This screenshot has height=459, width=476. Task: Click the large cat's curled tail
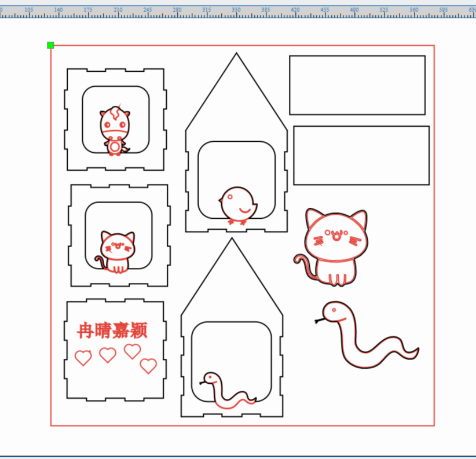tap(303, 266)
